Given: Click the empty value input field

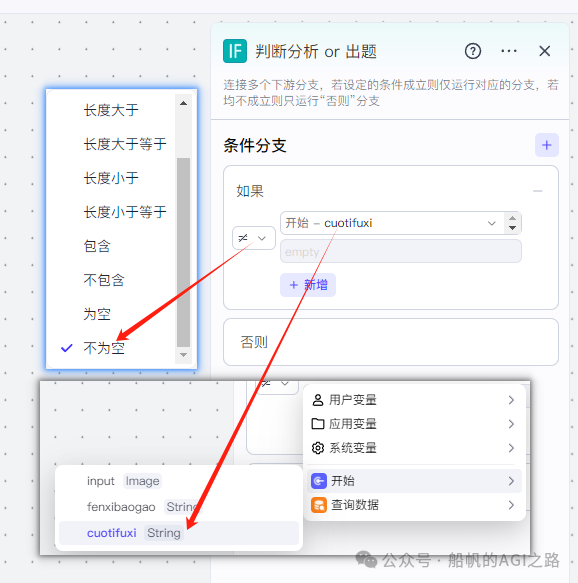Looking at the screenshot, I should tap(401, 252).
